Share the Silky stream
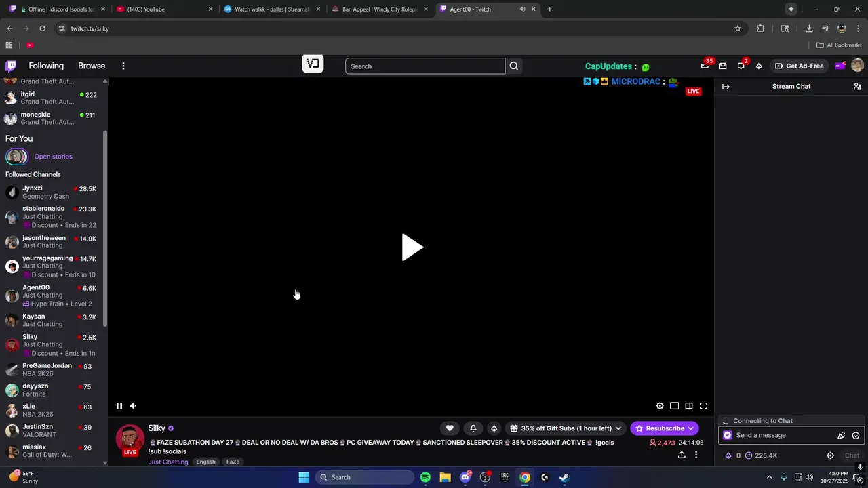The image size is (868, 488). 682,455
